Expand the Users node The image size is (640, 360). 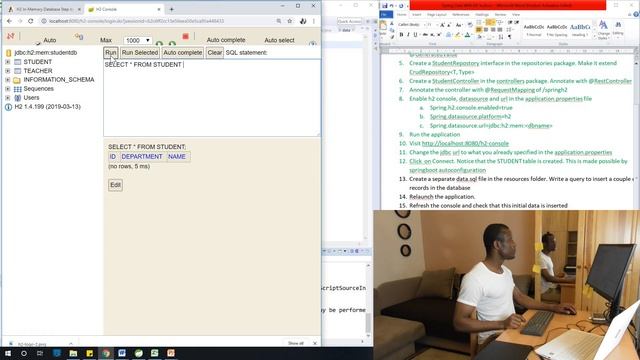click(8, 98)
